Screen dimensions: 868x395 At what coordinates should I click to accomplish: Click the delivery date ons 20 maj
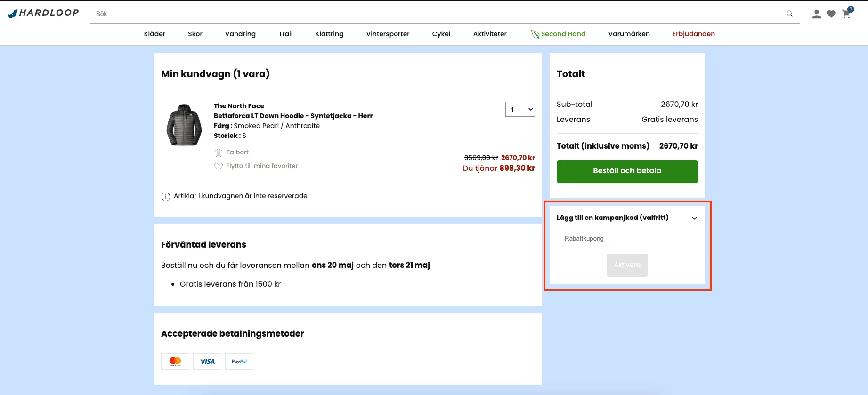tap(333, 265)
